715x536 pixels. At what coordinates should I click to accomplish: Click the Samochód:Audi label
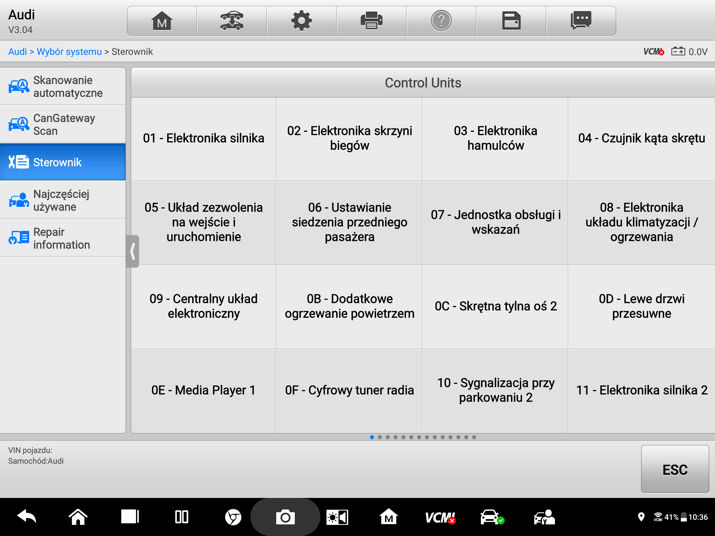pos(36,461)
